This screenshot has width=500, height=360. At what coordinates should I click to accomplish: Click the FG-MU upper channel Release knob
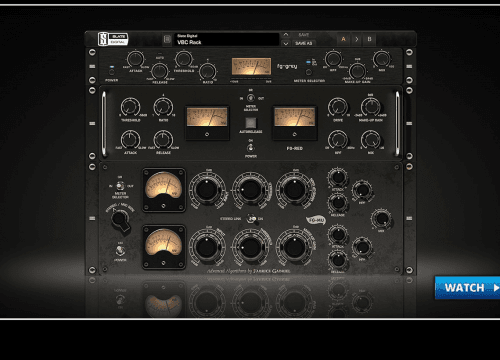pyautogui.click(x=338, y=202)
